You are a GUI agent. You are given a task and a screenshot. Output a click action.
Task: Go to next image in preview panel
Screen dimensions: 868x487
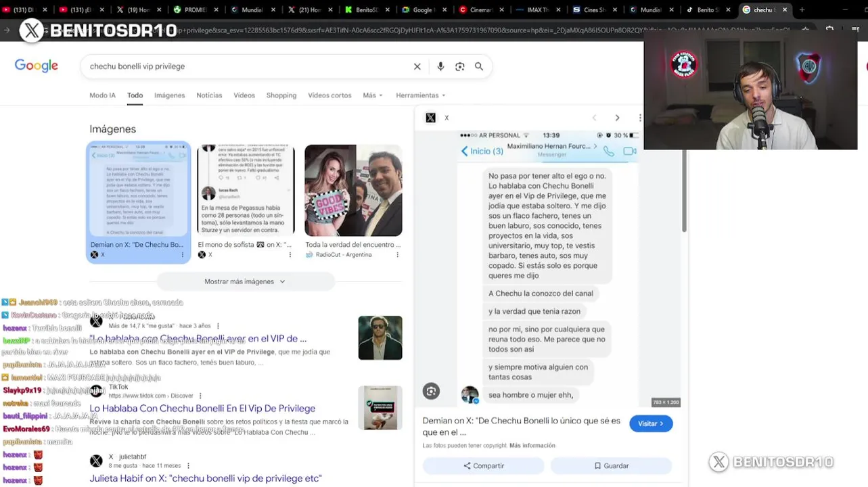(617, 118)
